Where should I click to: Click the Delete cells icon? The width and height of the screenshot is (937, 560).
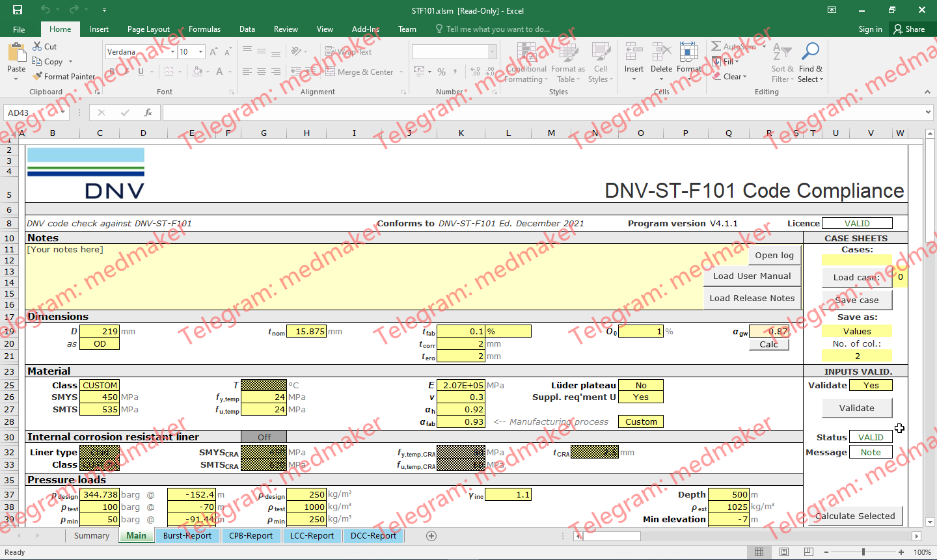(661, 52)
